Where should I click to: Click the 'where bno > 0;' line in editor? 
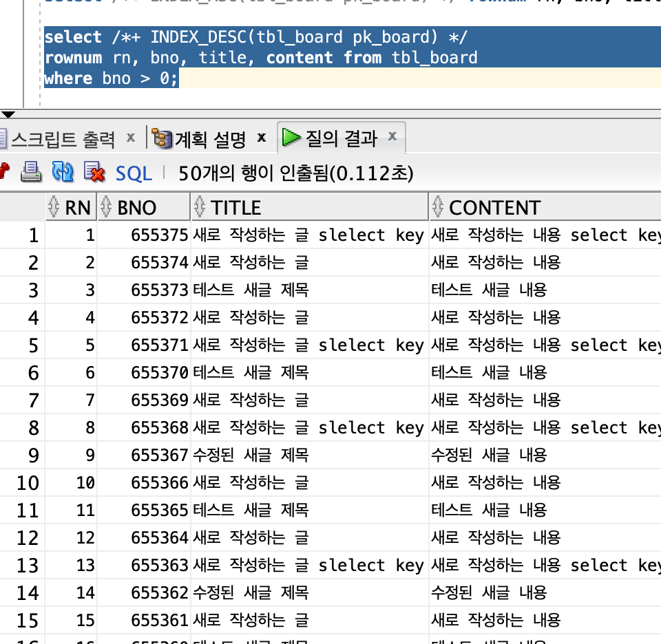[x=112, y=78]
